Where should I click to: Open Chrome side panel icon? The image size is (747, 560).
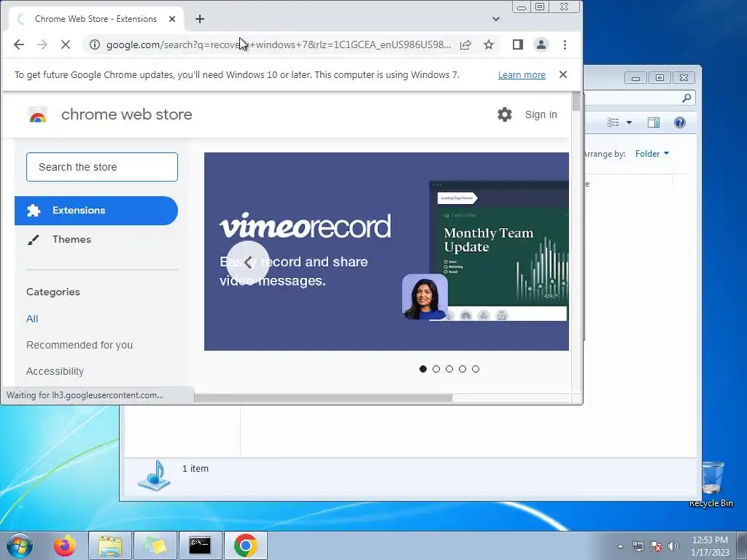pyautogui.click(x=518, y=44)
